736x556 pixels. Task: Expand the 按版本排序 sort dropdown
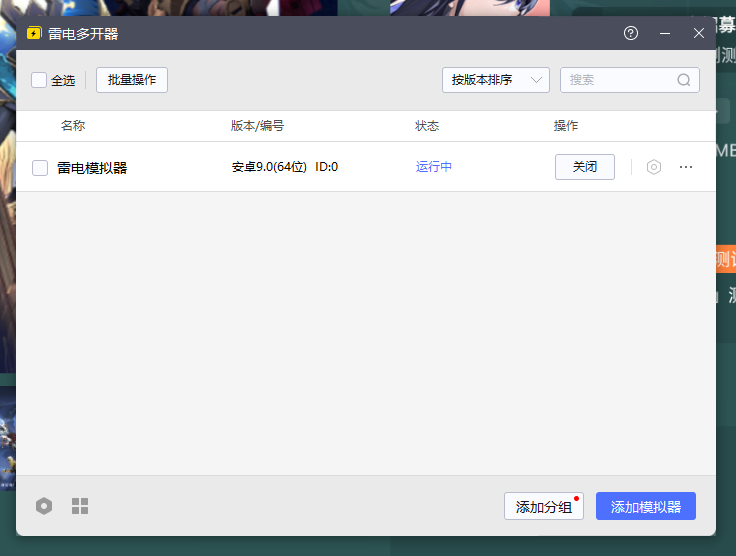coord(496,80)
